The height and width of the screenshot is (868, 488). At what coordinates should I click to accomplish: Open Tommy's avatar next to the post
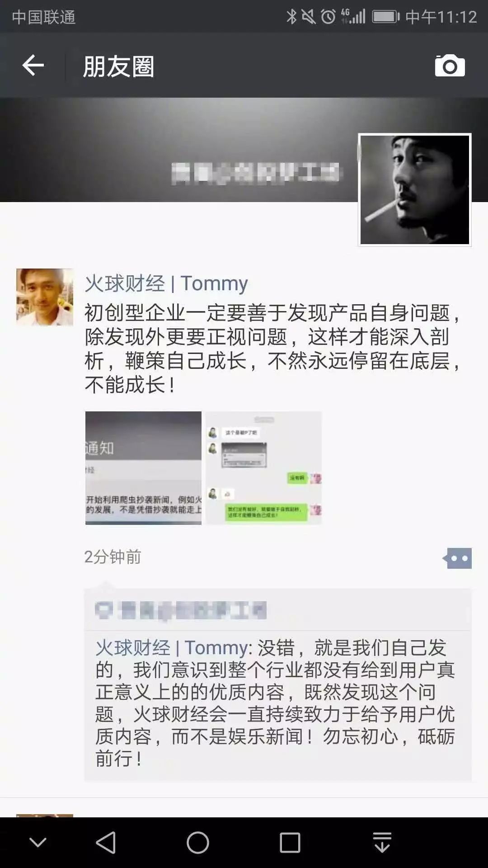click(45, 297)
